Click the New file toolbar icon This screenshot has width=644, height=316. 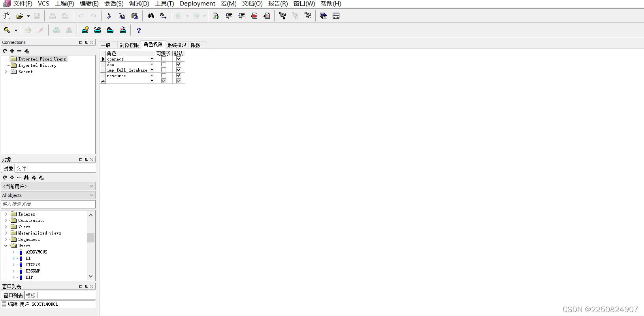[7, 16]
